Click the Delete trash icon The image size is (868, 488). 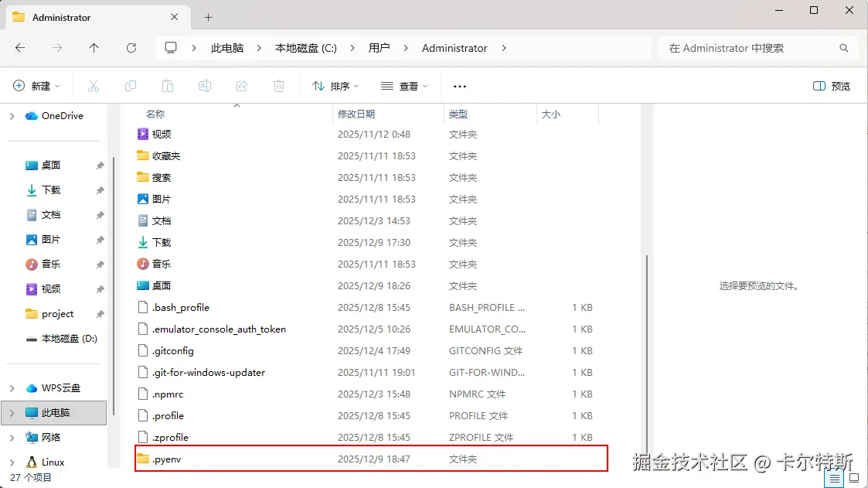[x=278, y=86]
